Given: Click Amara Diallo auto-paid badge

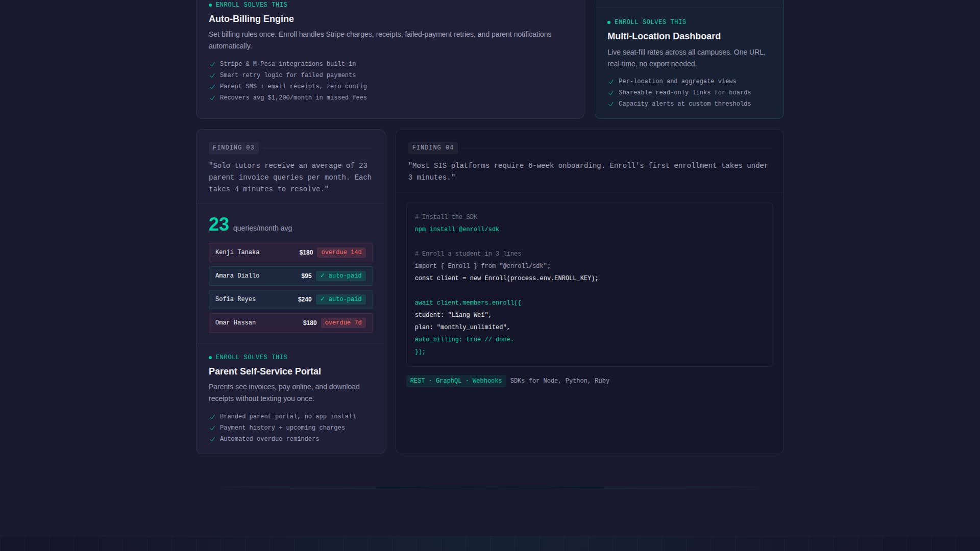Looking at the screenshot, I should 341,276.
